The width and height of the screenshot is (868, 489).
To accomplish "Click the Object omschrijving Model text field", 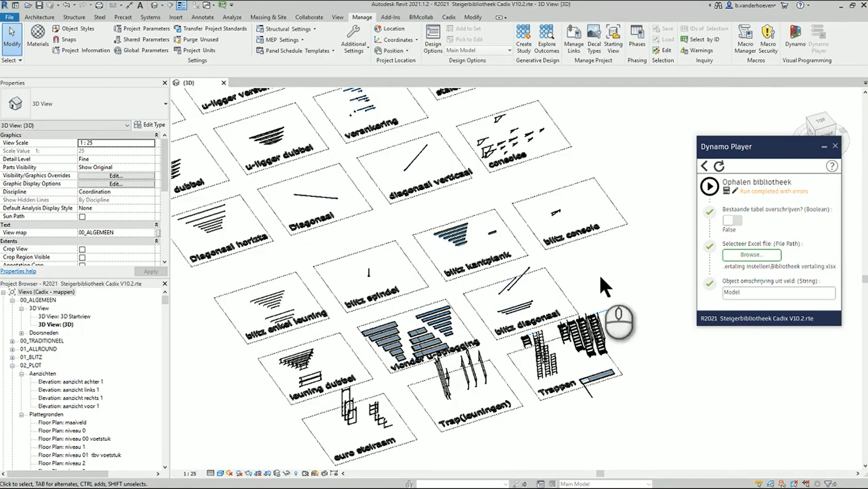I will pyautogui.click(x=779, y=292).
